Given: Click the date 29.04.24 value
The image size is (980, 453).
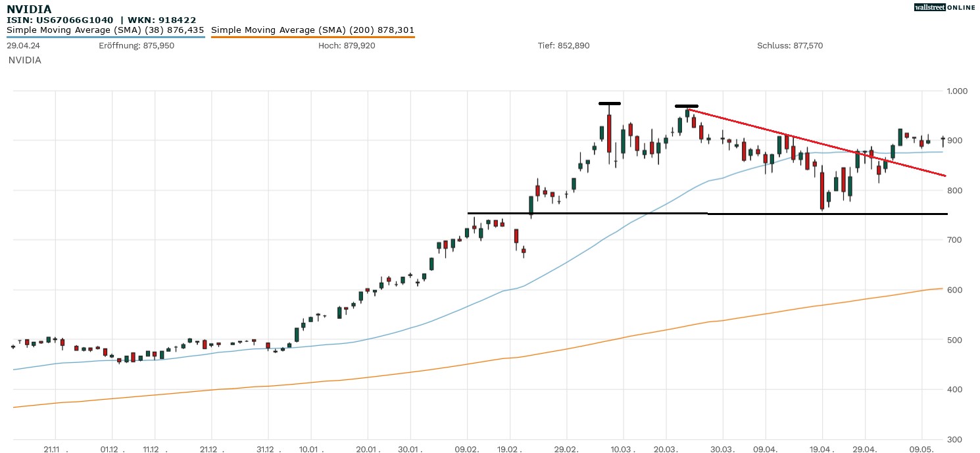Looking at the screenshot, I should coord(22,46).
